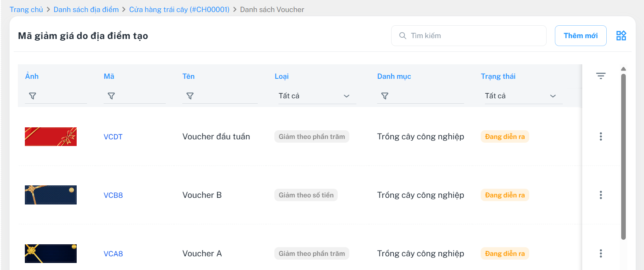
Task: Click the funnel filter icon under Mã
Action: pos(111,96)
